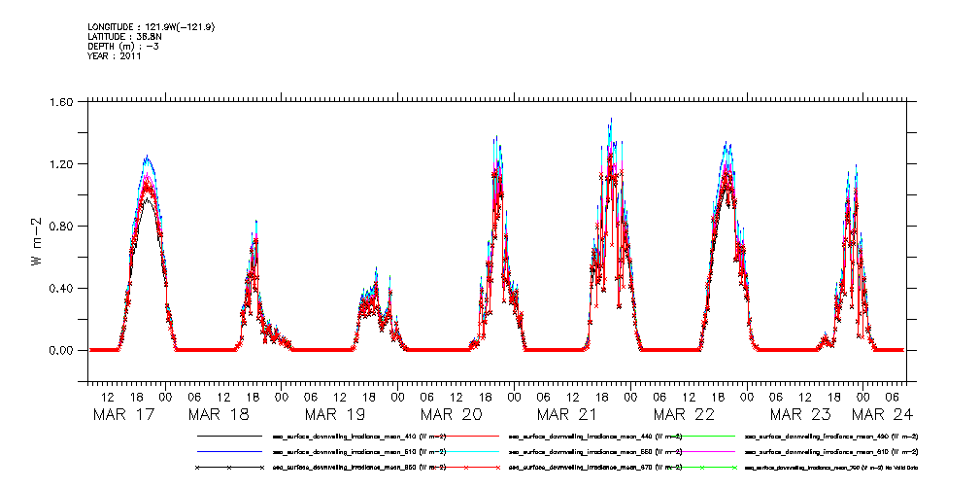The image size is (980, 490).
Task: Click the irradiance_mean_410 legend label
Action: [359, 436]
